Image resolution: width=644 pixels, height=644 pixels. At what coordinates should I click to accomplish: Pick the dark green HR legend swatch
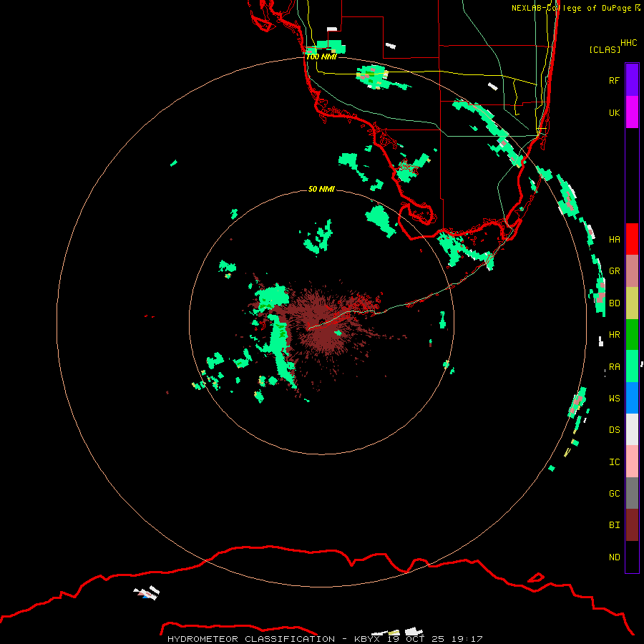(x=632, y=335)
